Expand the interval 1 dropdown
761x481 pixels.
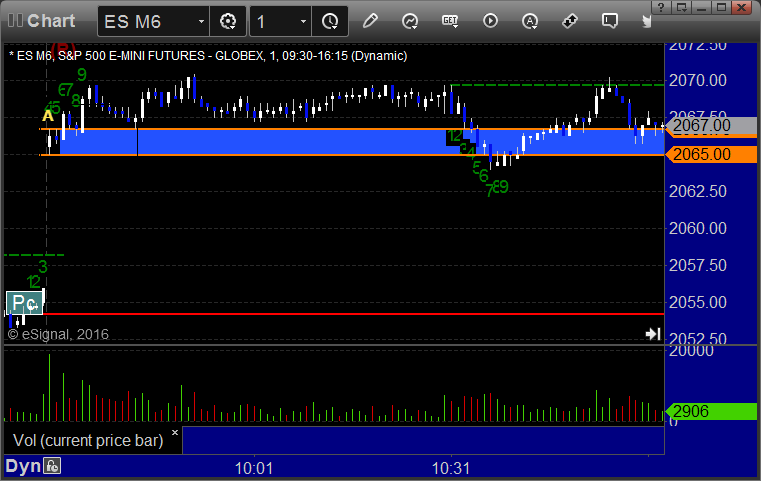point(303,21)
